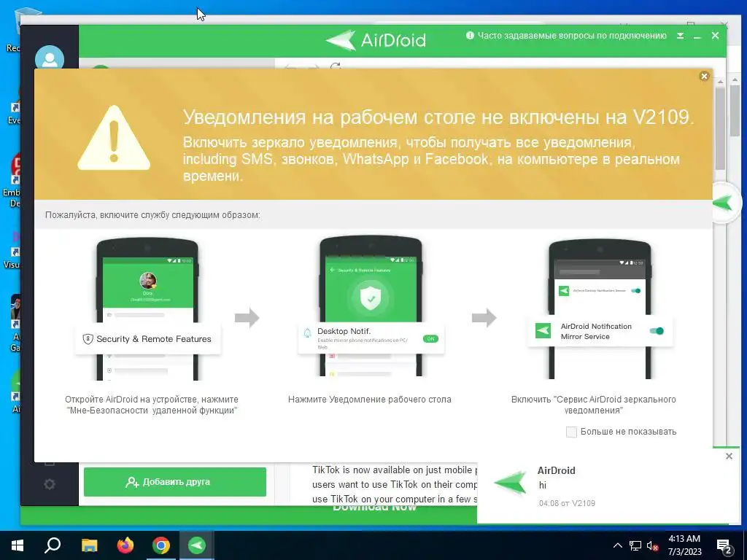Open the Windows Start menu
Screen dimensions: 747x560
[18, 545]
